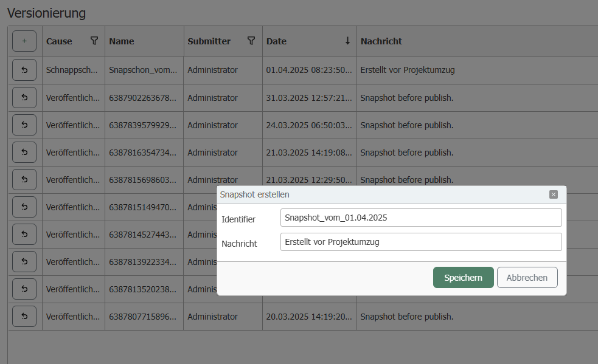Sort by the Nachricht column header

(x=381, y=41)
